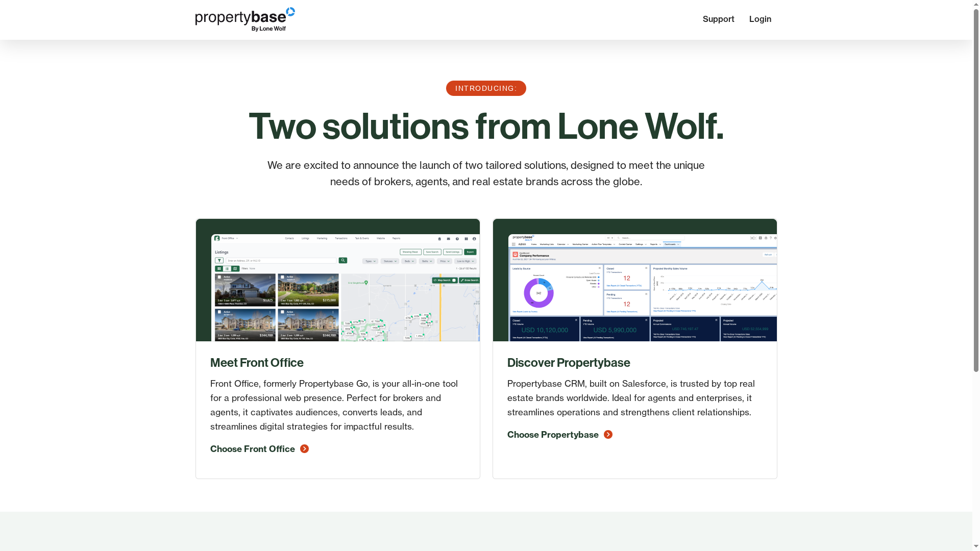Click the Choose Propertybase link
The image size is (980, 551).
553,435
